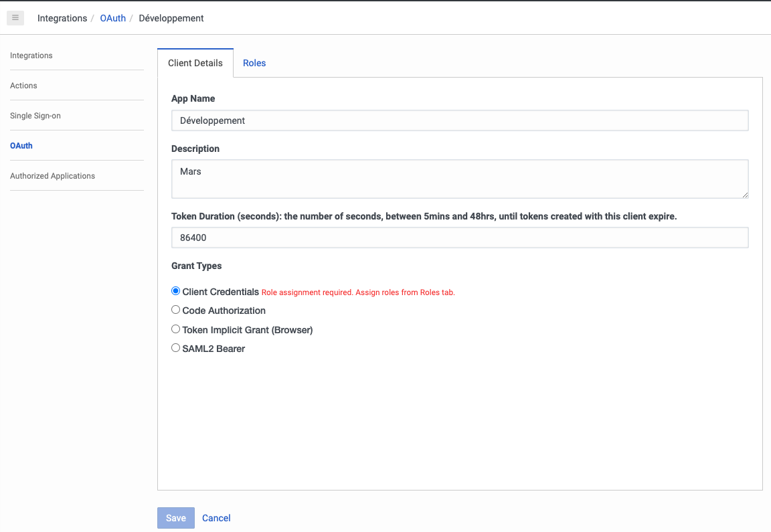Go to OAuth via breadcrumb link
This screenshot has height=532, width=771.
(x=113, y=18)
